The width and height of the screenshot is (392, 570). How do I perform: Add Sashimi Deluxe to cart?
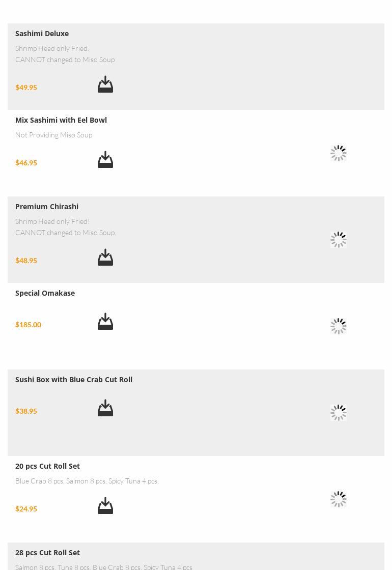(x=105, y=84)
